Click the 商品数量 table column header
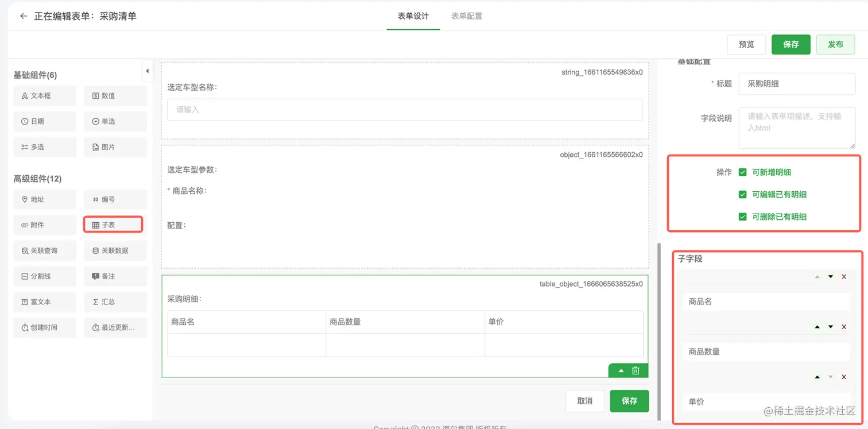This screenshot has height=429, width=868. pyautogui.click(x=405, y=322)
